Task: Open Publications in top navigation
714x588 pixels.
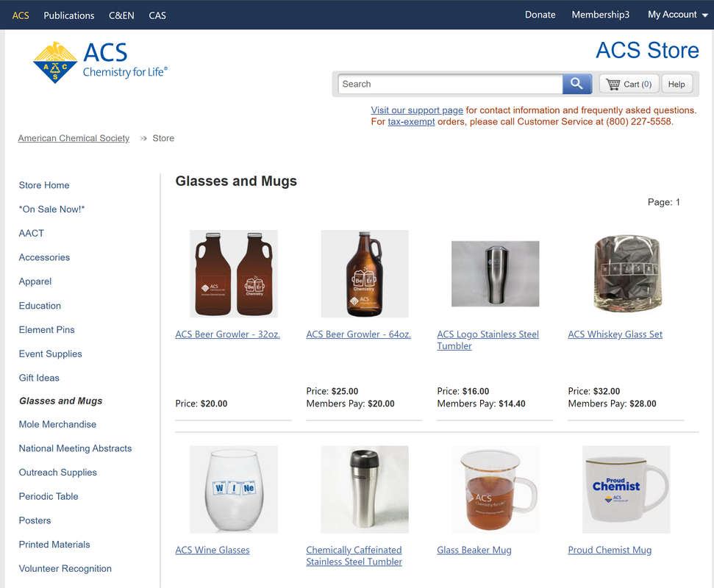Action: click(x=69, y=15)
